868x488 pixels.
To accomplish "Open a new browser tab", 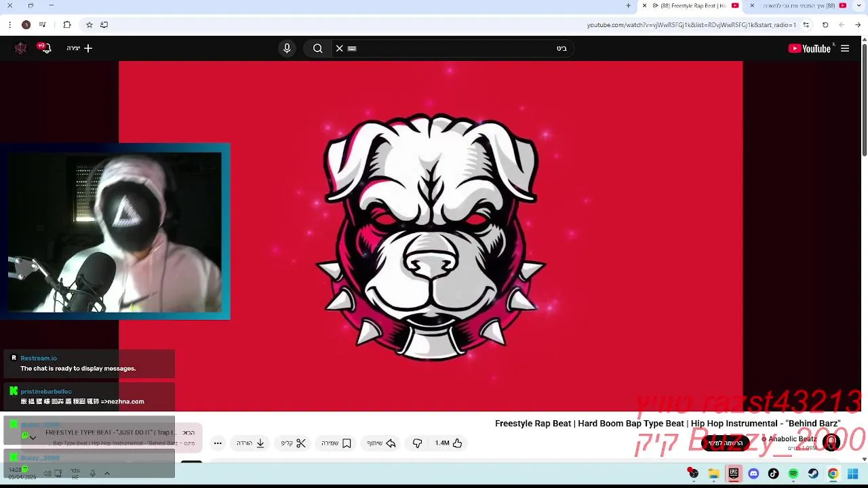I will pos(628,5).
